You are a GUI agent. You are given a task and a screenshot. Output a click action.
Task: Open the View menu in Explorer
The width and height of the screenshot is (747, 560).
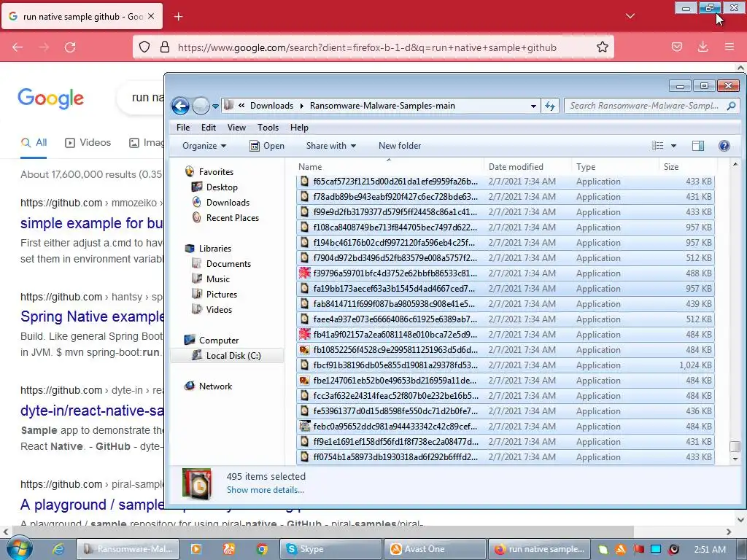coord(236,128)
